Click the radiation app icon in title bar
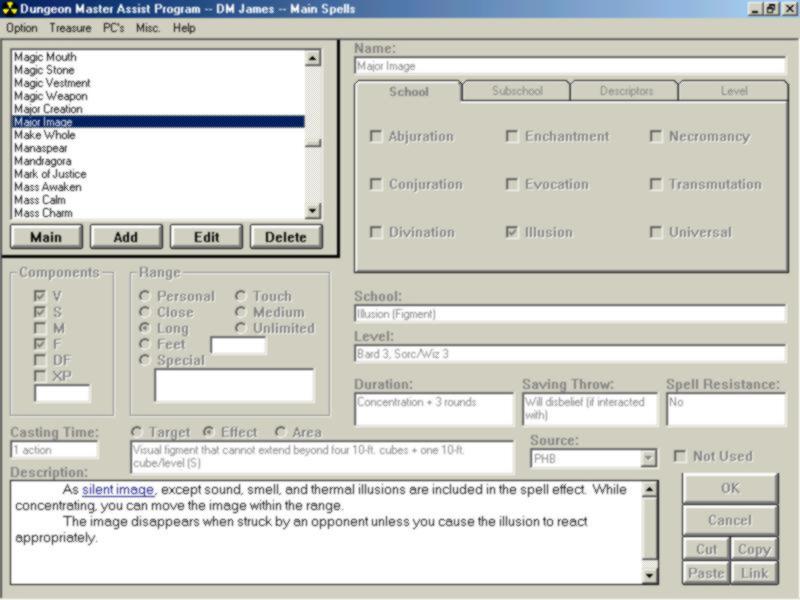 (9, 9)
